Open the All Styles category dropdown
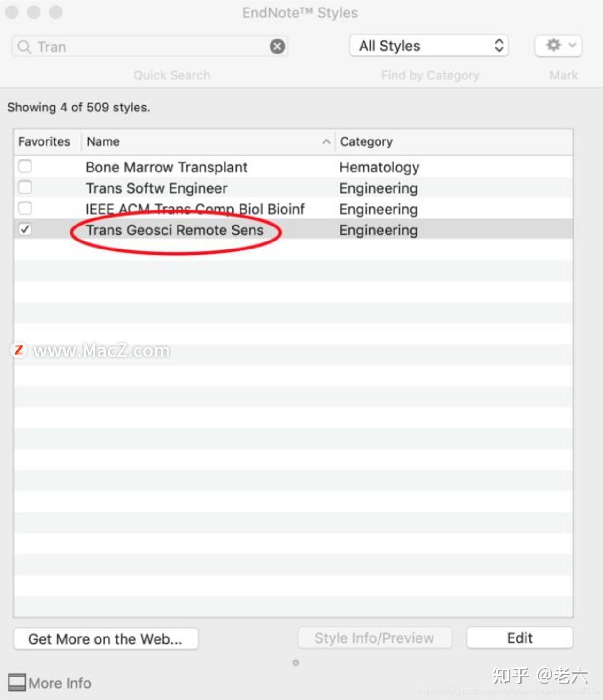The image size is (603, 700). 429,46
